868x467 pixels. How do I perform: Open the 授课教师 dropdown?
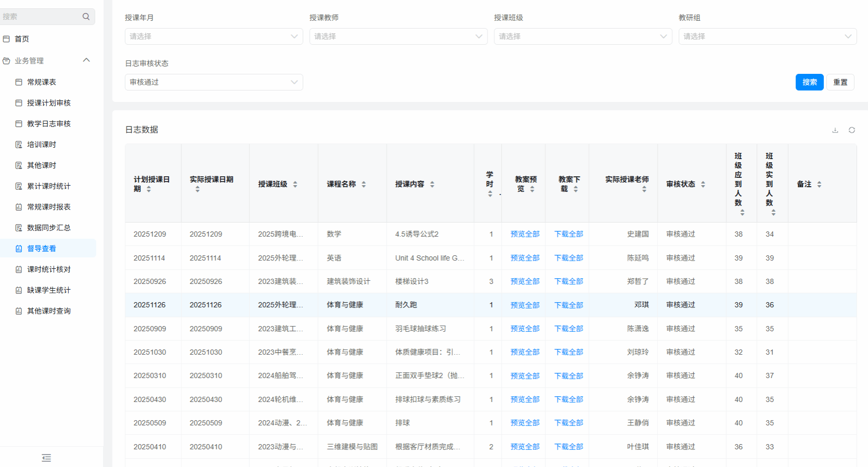(399, 36)
